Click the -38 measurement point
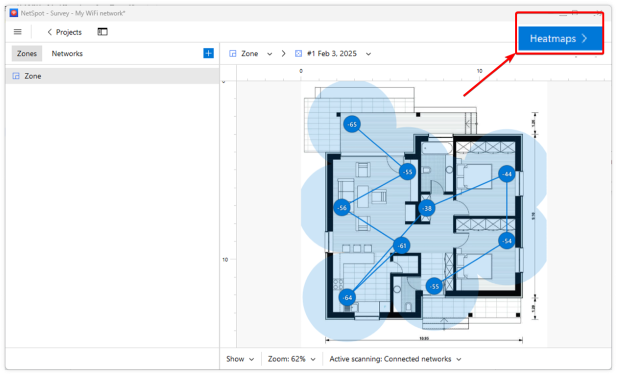 (x=427, y=208)
